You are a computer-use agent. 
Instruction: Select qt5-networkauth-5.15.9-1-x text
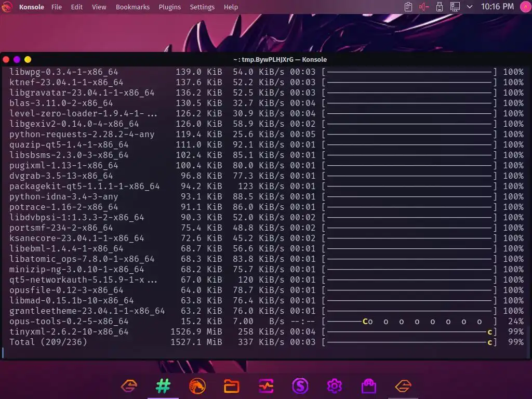(77, 280)
